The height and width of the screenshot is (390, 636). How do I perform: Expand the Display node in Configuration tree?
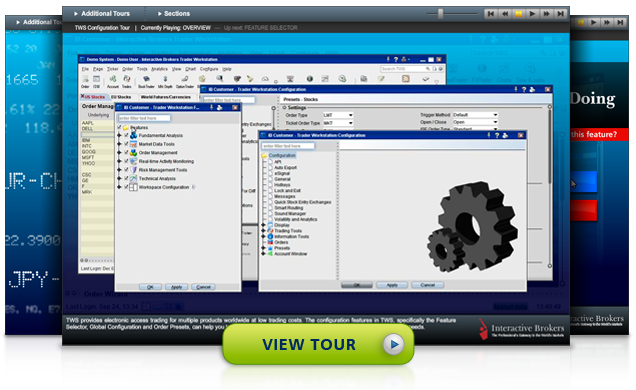point(263,225)
